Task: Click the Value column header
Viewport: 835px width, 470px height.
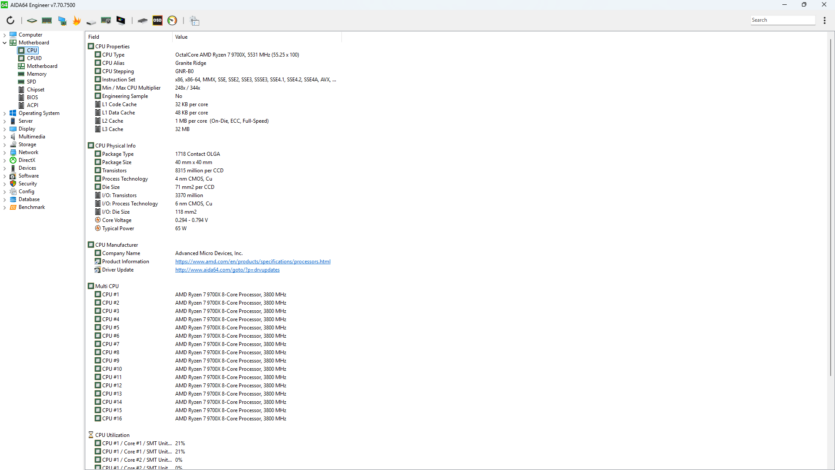Action: pos(181,37)
